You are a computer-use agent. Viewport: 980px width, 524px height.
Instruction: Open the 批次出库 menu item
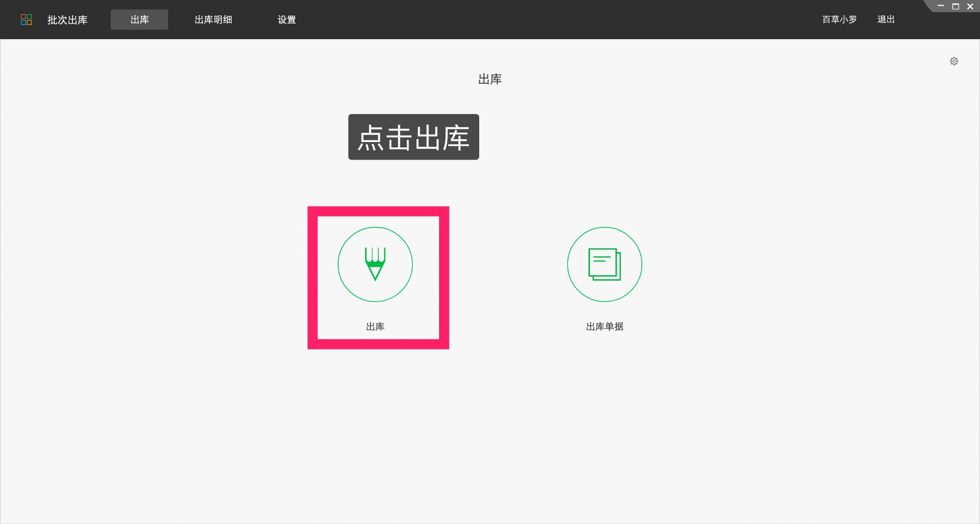(67, 20)
